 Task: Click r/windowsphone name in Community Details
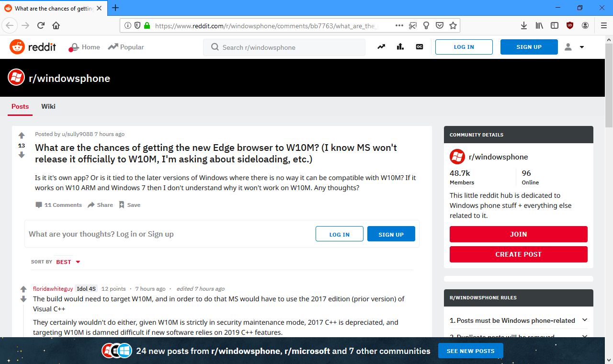click(498, 157)
